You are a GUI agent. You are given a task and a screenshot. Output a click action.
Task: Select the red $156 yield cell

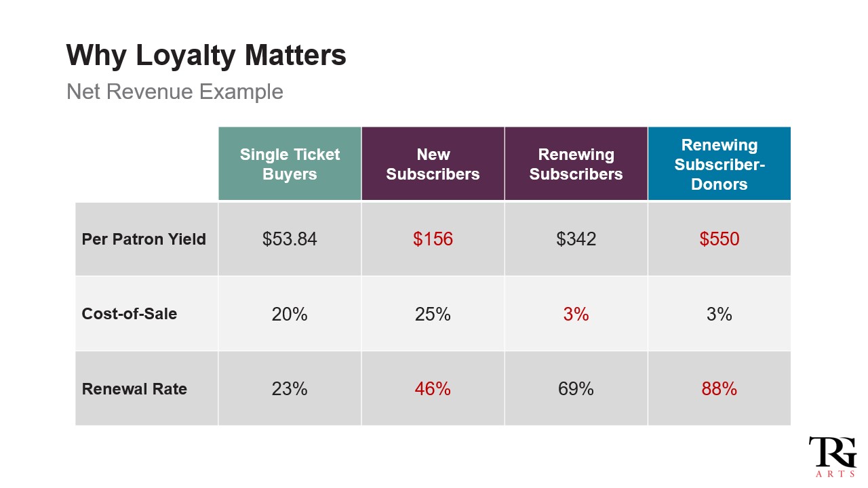click(x=433, y=239)
